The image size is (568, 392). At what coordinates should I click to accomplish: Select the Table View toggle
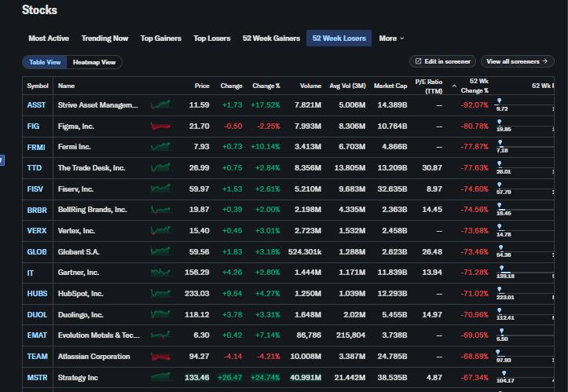click(45, 62)
